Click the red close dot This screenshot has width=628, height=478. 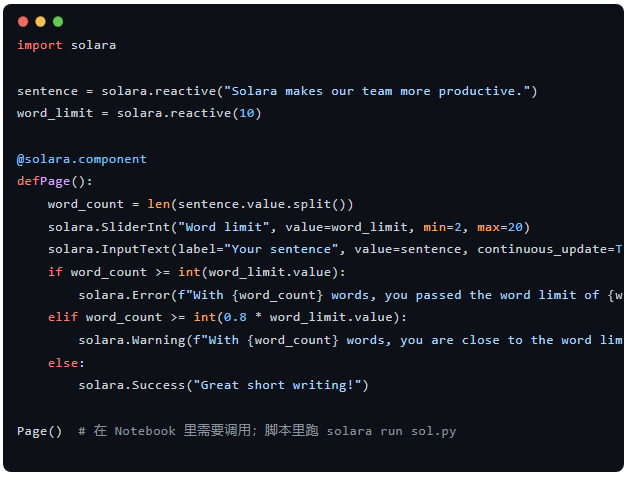23,21
